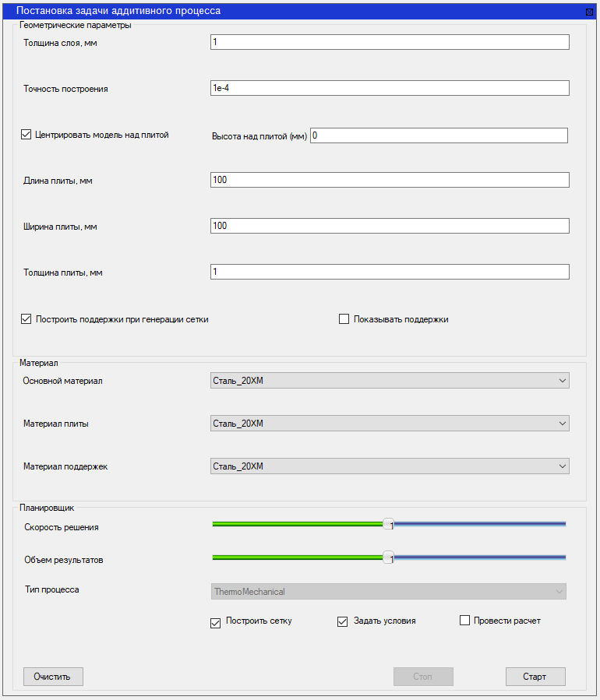Enable the 'Показывать поддержки' checkbox
This screenshot has height=700, width=600.
click(344, 319)
